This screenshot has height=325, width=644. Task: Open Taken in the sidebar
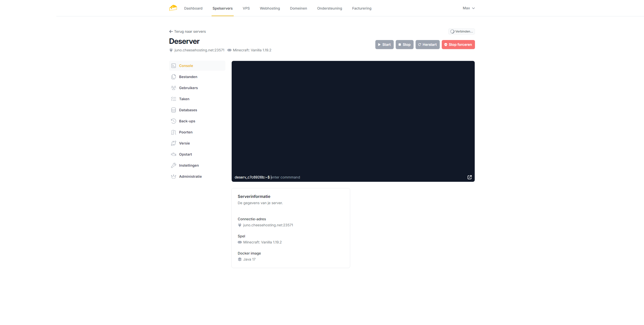click(x=184, y=99)
